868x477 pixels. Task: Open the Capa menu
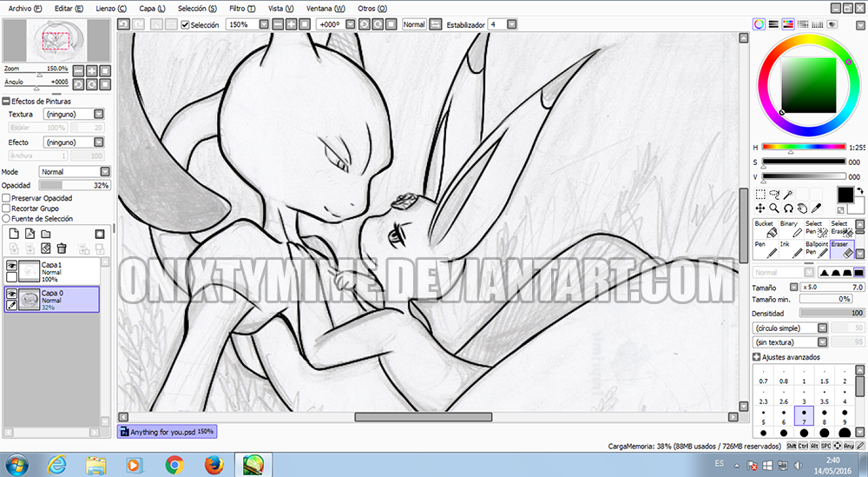[152, 9]
